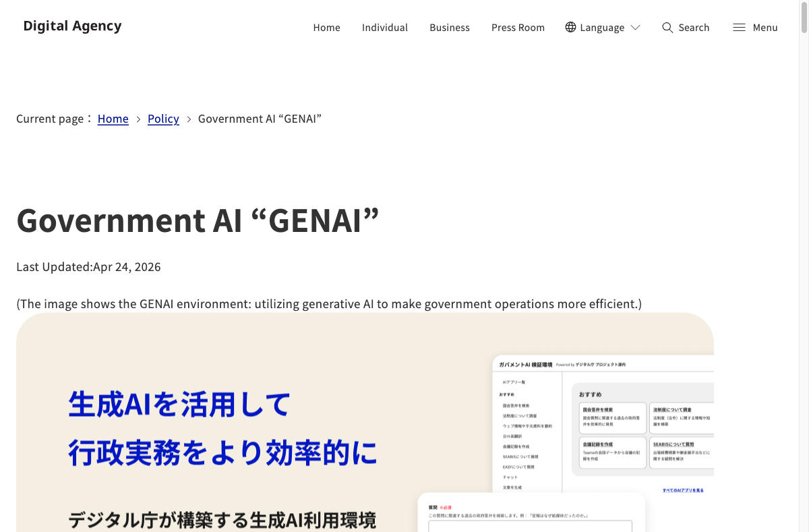Click the Government AI "GENAI" breadcrumb text
The height and width of the screenshot is (532, 809).
[x=260, y=119]
